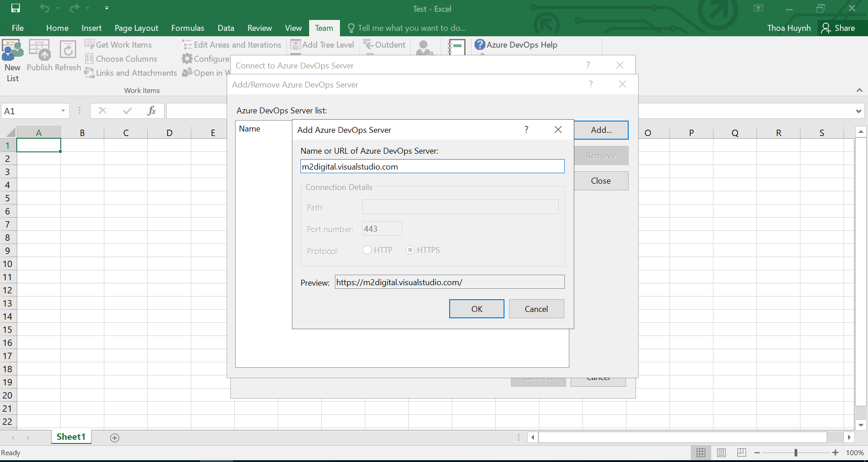The height and width of the screenshot is (462, 868).
Task: Switch to the Insert tab
Action: [x=92, y=28]
